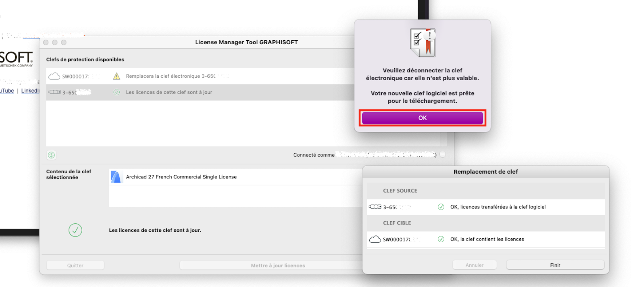Open the LinkedIn link in background page
Screen dimensions: 644x287
pyautogui.click(x=30, y=91)
